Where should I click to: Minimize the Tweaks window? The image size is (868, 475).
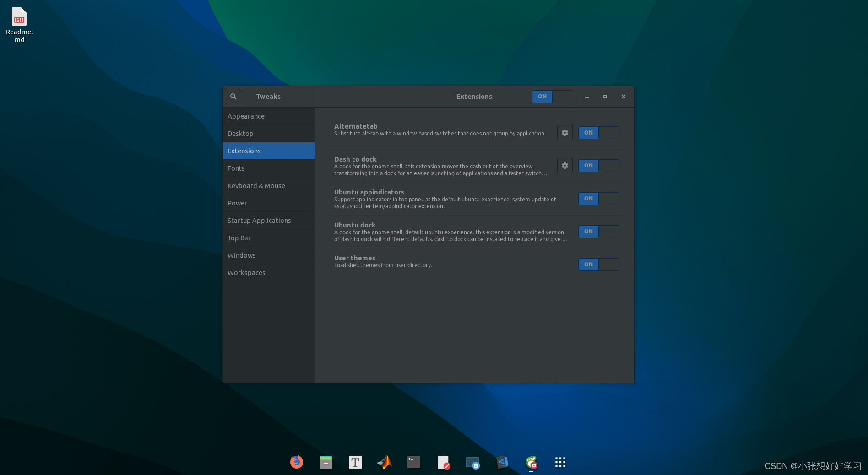pyautogui.click(x=587, y=97)
